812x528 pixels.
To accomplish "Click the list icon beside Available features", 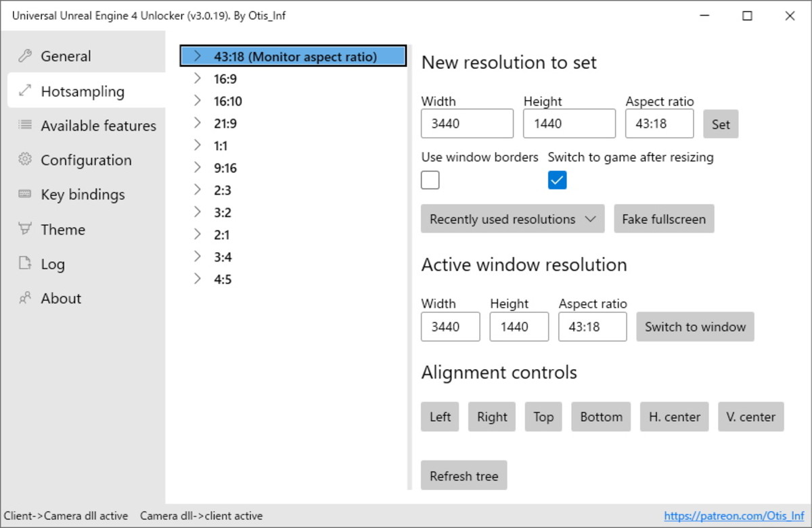I will pos(25,125).
